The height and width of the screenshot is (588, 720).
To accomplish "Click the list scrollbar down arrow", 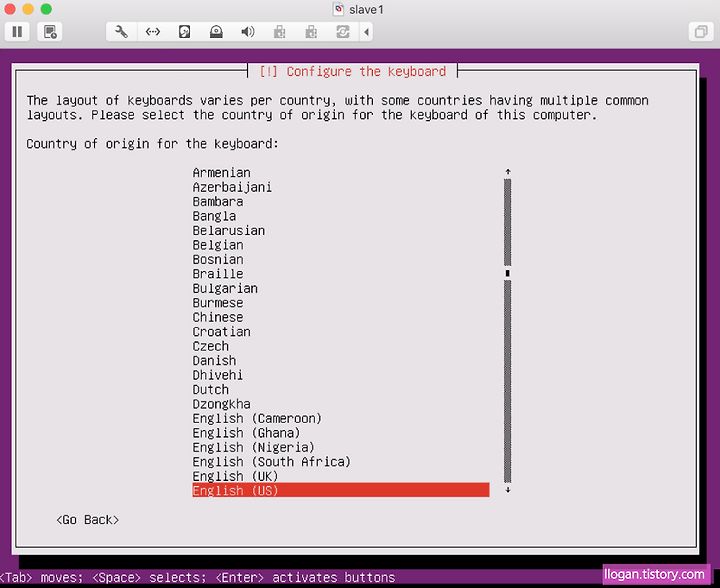I will (508, 489).
